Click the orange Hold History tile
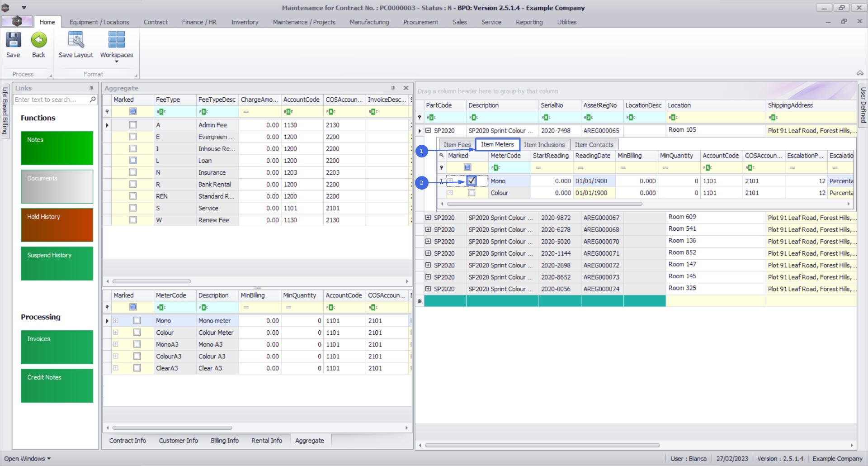Viewport: 868px width, 466px height. [x=57, y=225]
